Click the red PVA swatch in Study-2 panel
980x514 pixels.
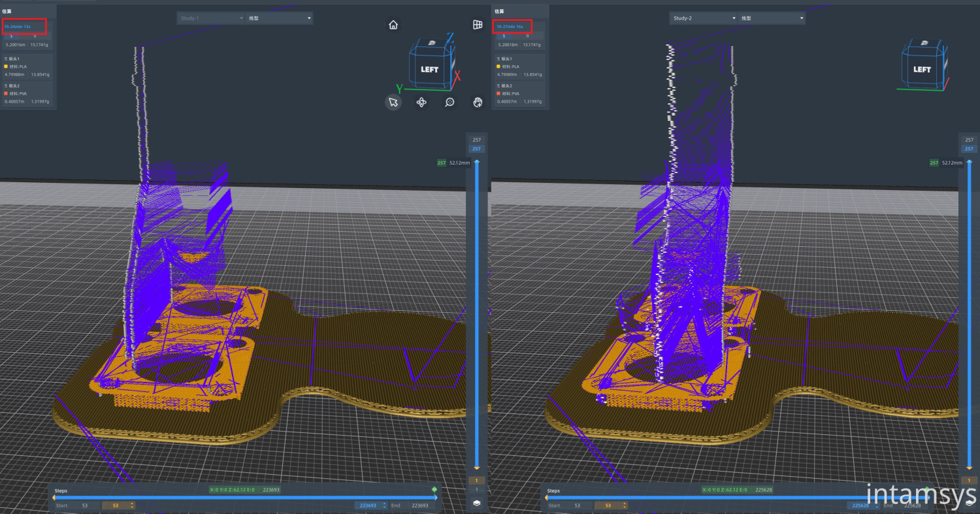[x=498, y=93]
